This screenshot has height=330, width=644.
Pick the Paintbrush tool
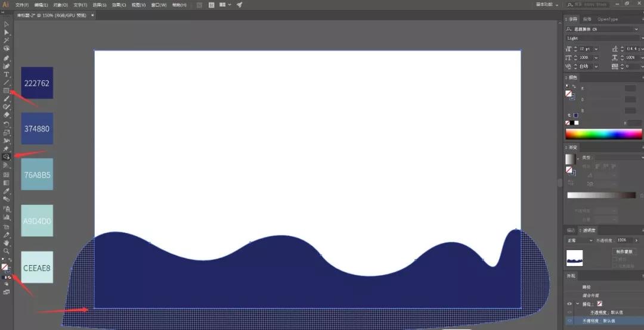(7, 99)
